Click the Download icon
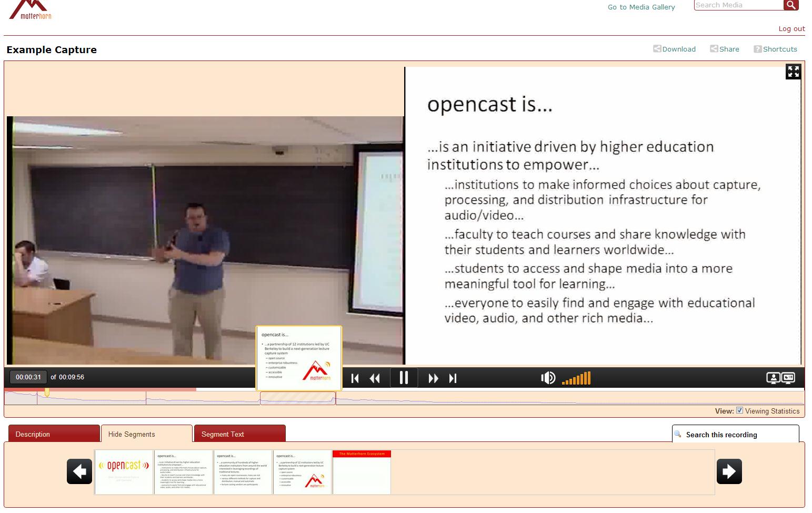The width and height of the screenshot is (812, 513). [657, 49]
